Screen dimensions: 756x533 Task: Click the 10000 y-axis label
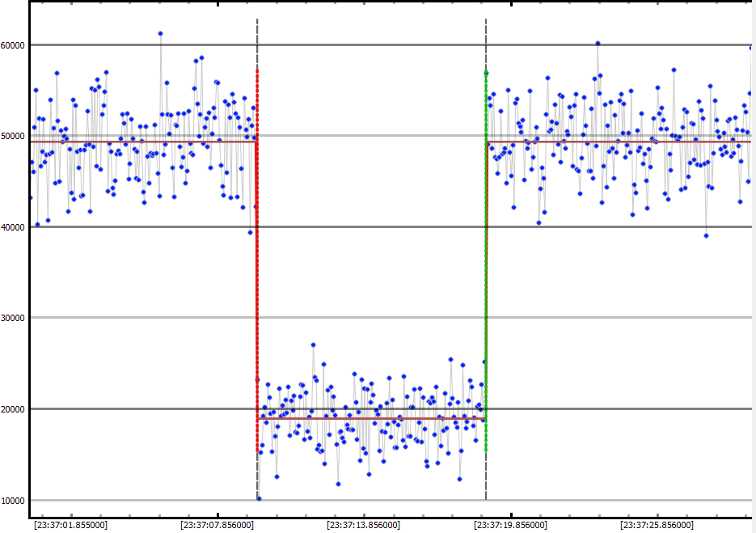[13, 501]
